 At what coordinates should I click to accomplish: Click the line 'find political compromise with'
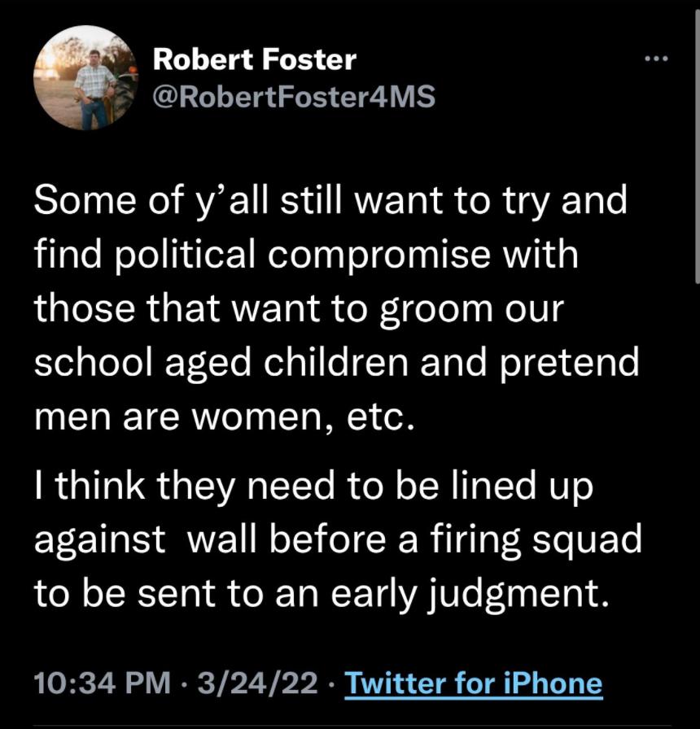(306, 255)
